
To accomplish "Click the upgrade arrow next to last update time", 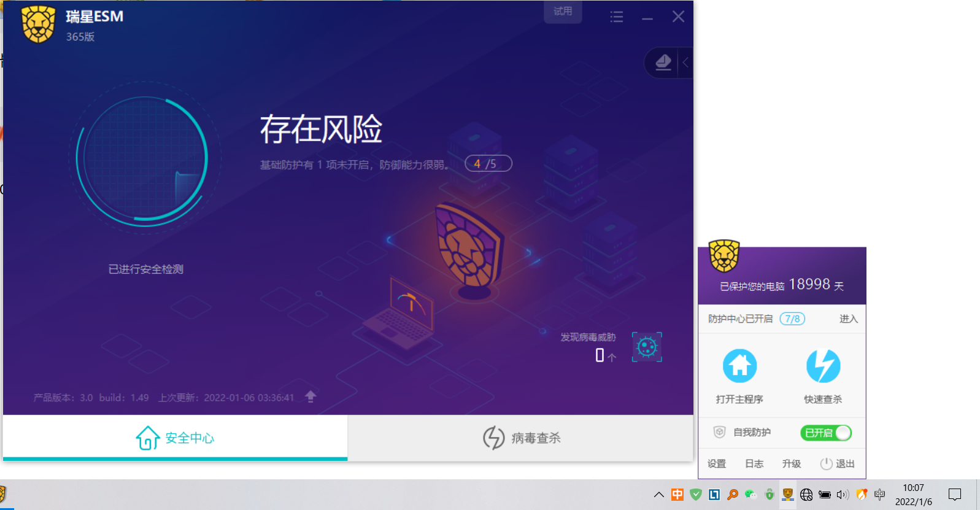I will [311, 397].
